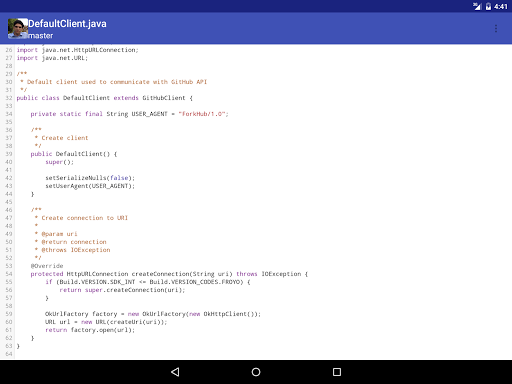Click the line number 54 in the gutter

[x=9, y=274]
